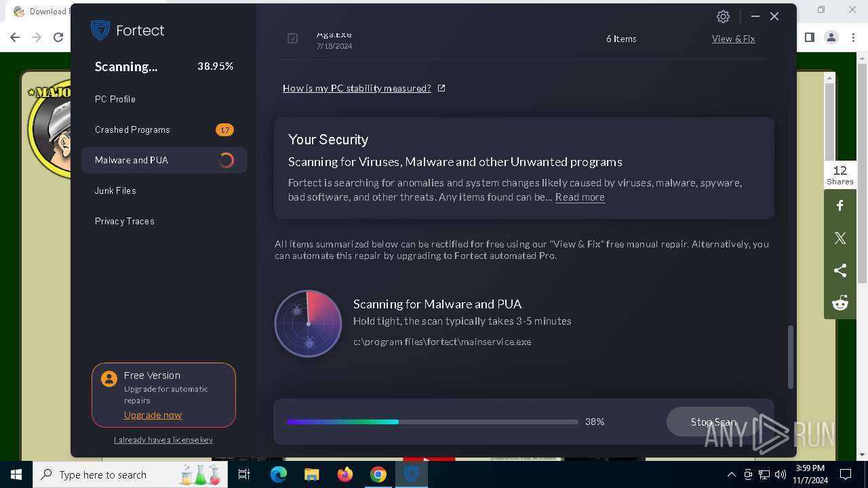
Task: Select Malware and PUA section
Action: [x=164, y=160]
